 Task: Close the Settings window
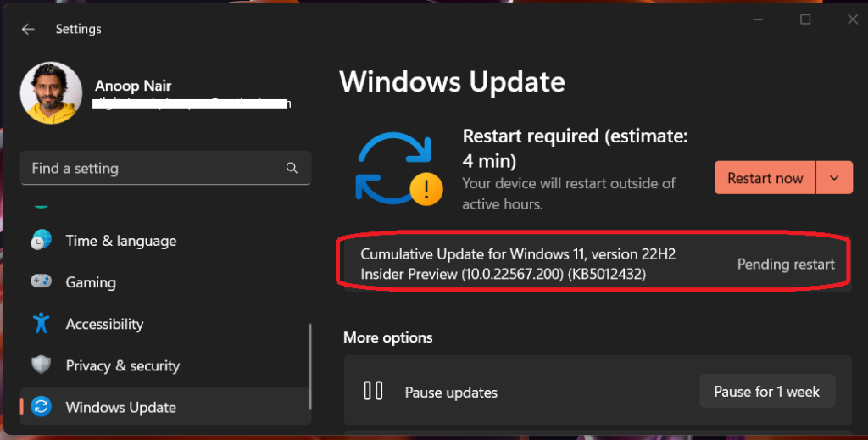point(853,20)
